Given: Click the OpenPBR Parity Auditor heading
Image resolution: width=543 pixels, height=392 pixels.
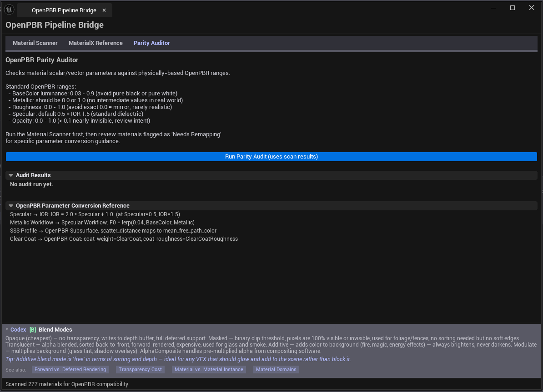Looking at the screenshot, I should pos(42,60).
